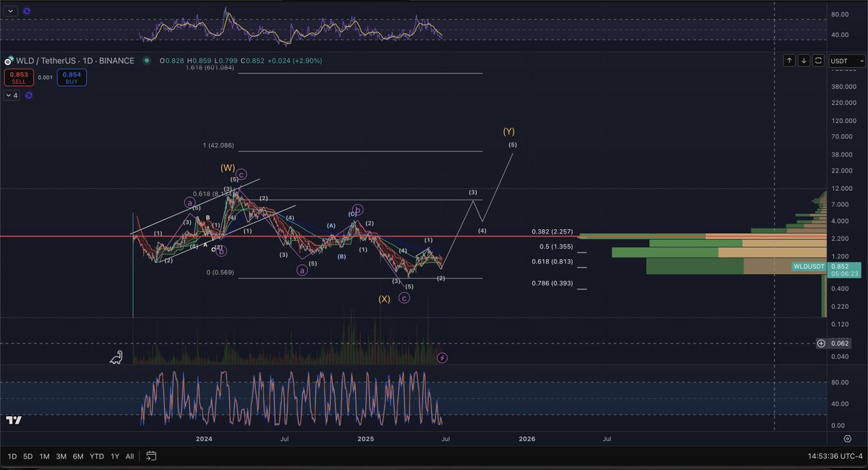Open the WLD / TetherUS symbol title
The height and width of the screenshot is (470, 868).
coord(75,61)
